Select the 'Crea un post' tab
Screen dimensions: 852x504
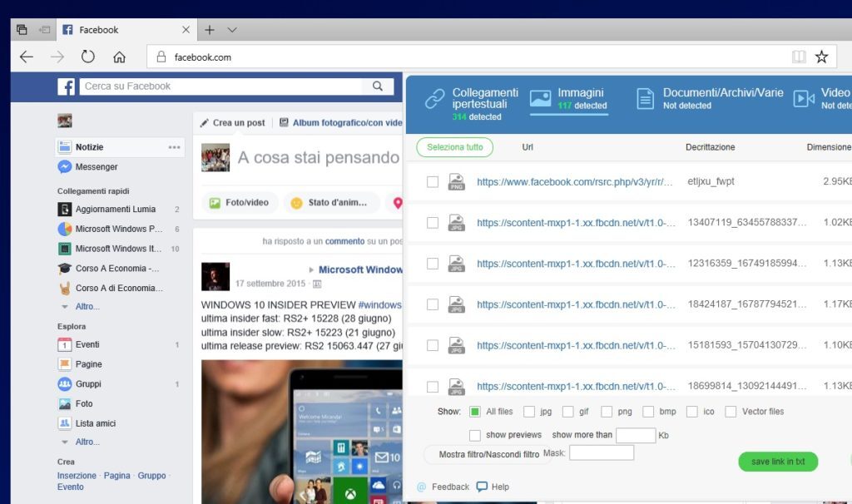pyautogui.click(x=233, y=123)
